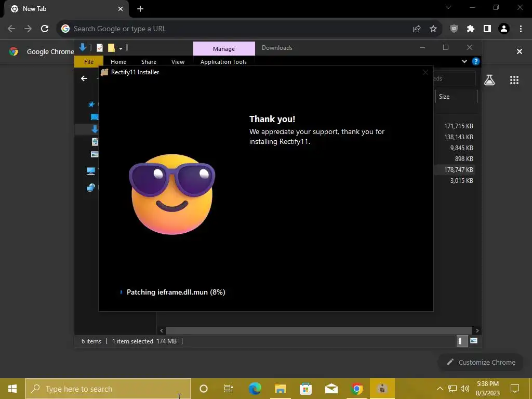Open Application Tools ribbon tab
Screen dimensions: 532x399
pyautogui.click(x=223, y=62)
